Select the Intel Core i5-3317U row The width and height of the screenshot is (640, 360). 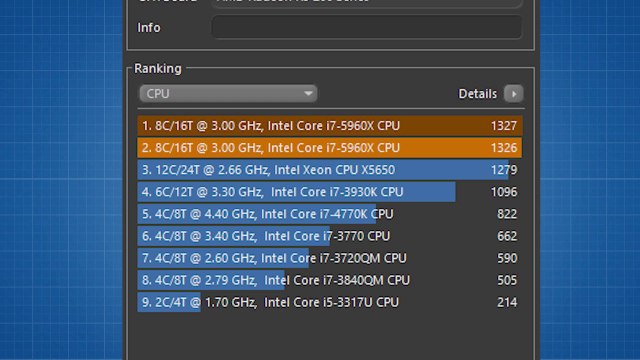click(330, 302)
